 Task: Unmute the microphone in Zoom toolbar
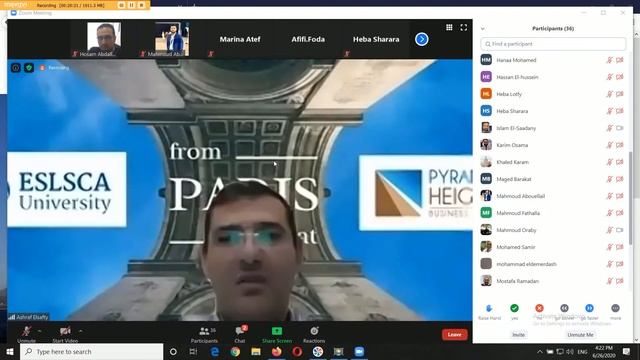pyautogui.click(x=27, y=334)
